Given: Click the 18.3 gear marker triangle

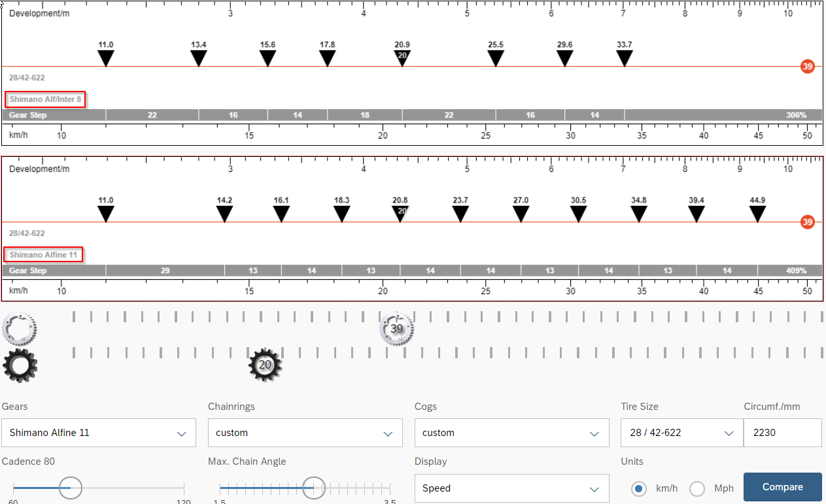Looking at the screenshot, I should (341, 214).
